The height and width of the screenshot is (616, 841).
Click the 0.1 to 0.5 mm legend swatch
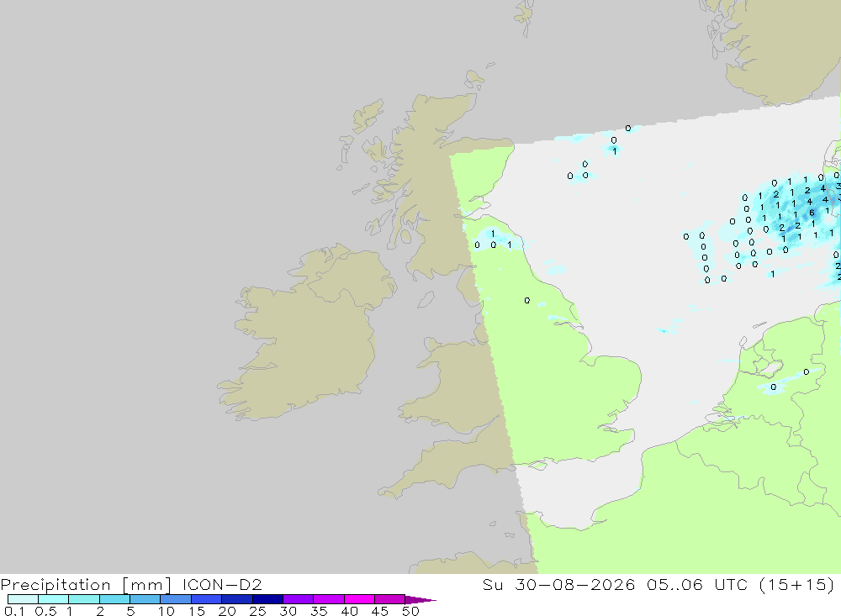tap(23, 599)
